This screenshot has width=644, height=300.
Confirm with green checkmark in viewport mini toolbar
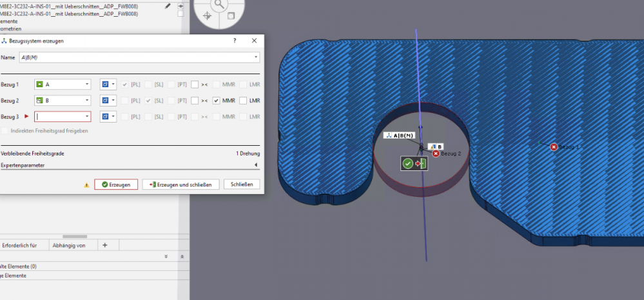click(407, 164)
